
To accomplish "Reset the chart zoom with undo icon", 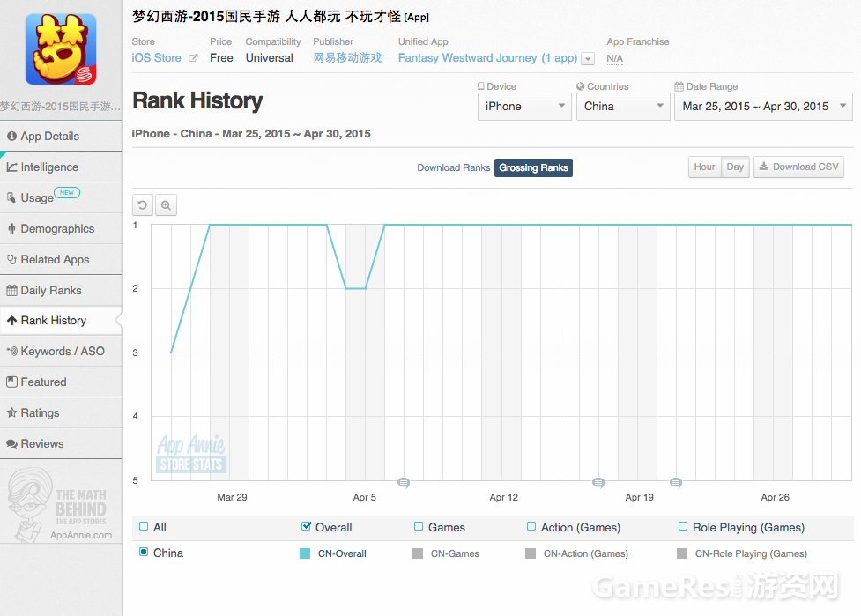I will [x=143, y=205].
